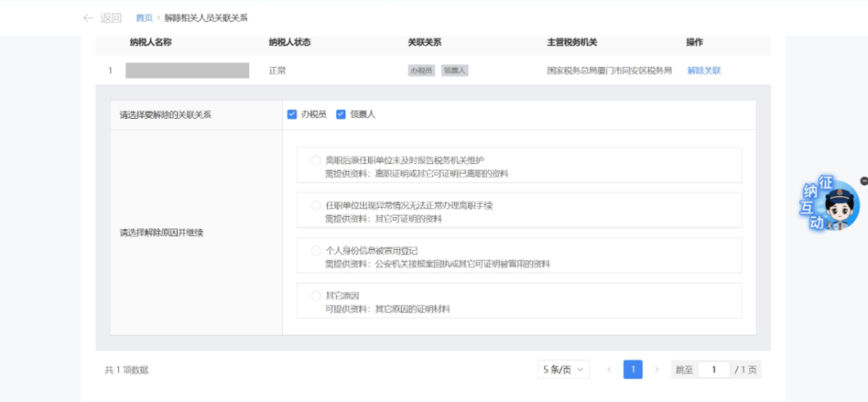The width and height of the screenshot is (868, 402).
Task: Click 可提供资料:其它原因的证明材料 text
Action: 387,309
